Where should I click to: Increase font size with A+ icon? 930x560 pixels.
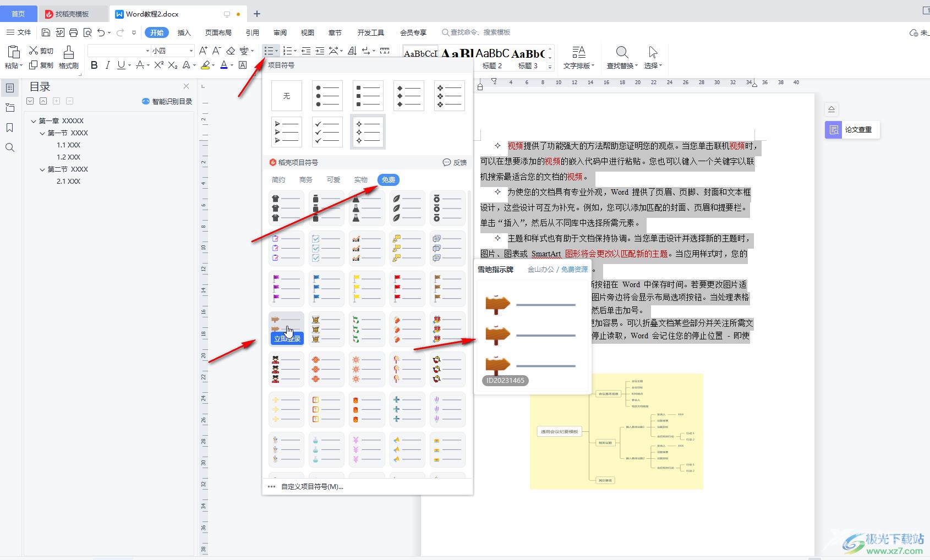pos(203,51)
